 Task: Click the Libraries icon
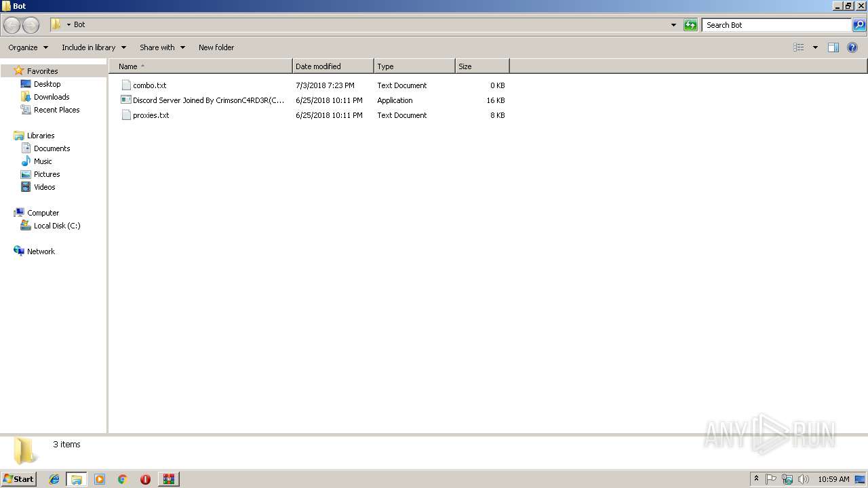click(x=19, y=136)
